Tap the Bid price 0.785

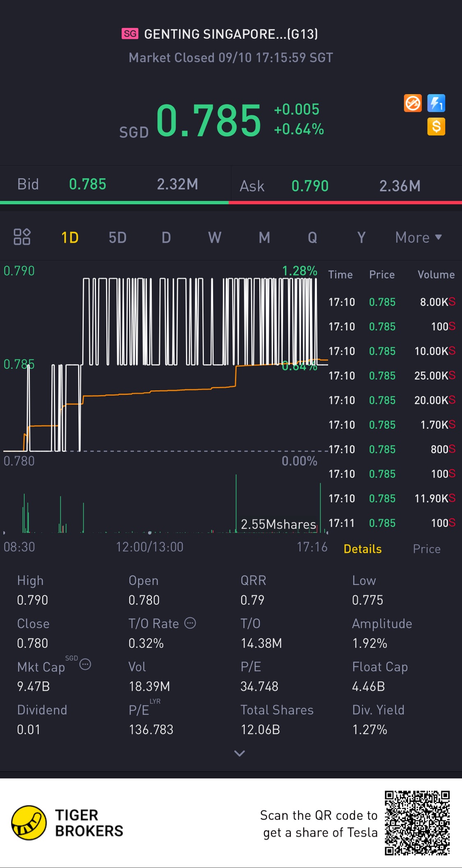tap(87, 184)
